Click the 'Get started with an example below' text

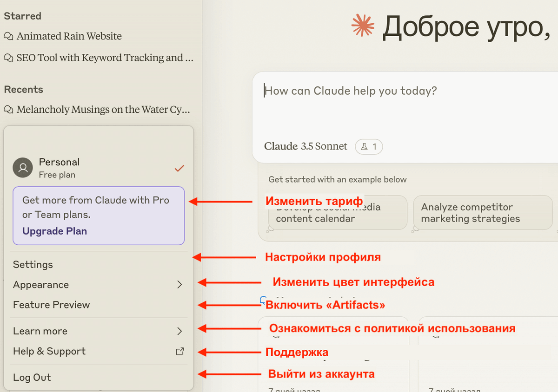pos(338,179)
